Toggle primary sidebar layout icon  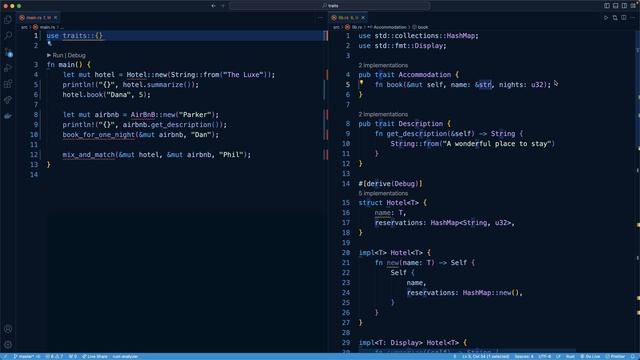[x=607, y=6]
